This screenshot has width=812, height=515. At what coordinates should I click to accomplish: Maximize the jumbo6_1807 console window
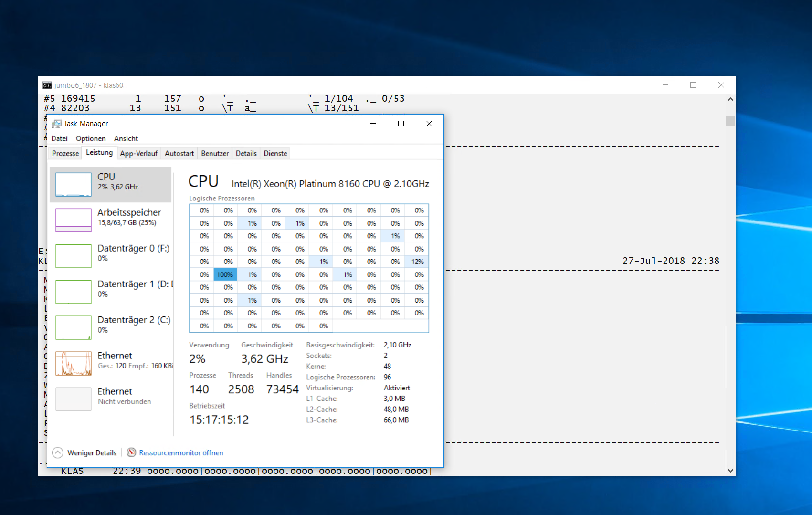693,85
